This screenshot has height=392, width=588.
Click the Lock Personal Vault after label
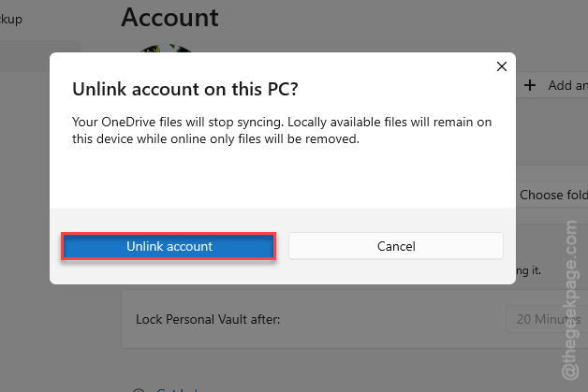(208, 319)
